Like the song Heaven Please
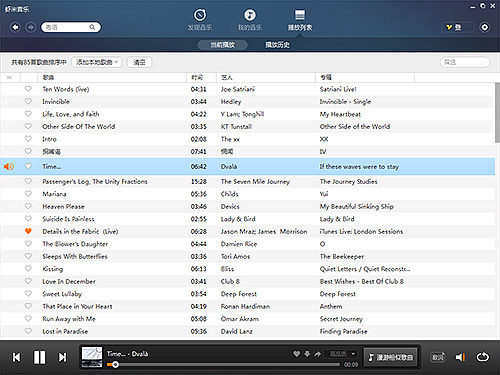500x375 pixels. pos(28,206)
